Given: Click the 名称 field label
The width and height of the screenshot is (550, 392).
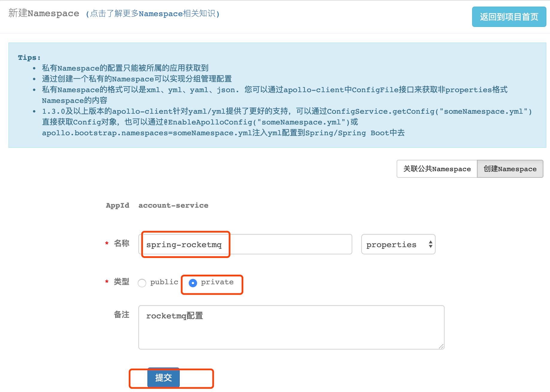Looking at the screenshot, I should 121,243.
